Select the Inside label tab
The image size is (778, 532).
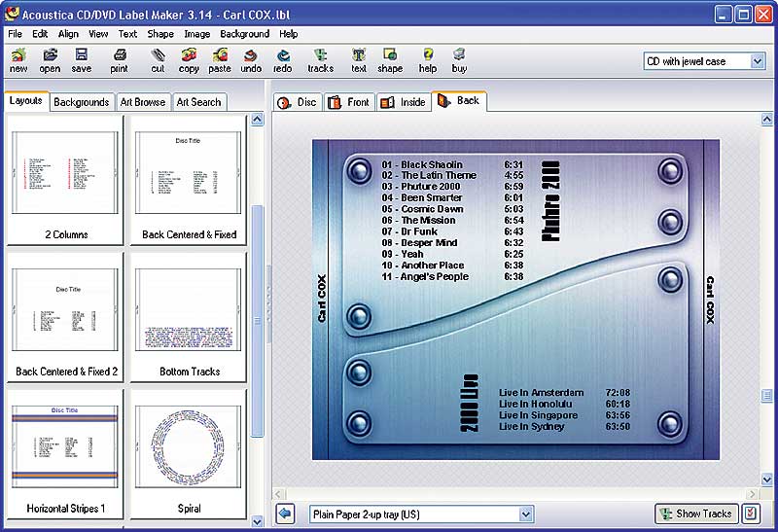pyautogui.click(x=403, y=102)
